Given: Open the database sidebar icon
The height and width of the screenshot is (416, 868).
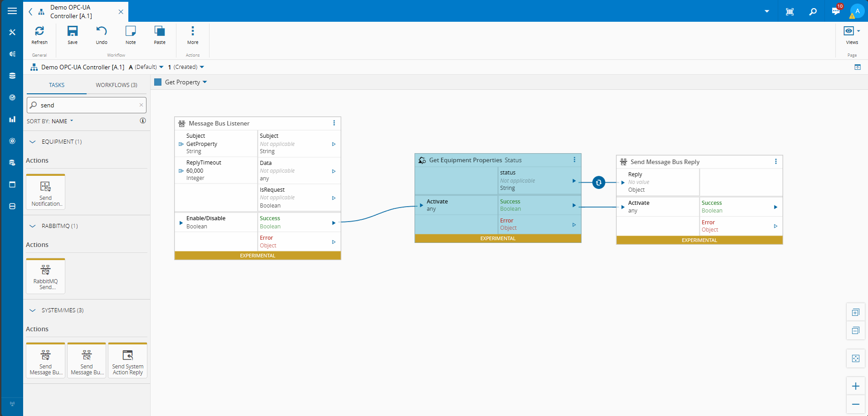Looking at the screenshot, I should click(x=12, y=76).
